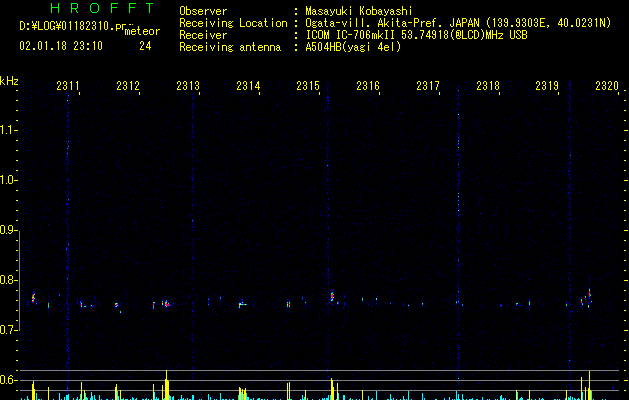Click the HROFFT title text
The height and width of the screenshot is (400, 629).
[103, 8]
